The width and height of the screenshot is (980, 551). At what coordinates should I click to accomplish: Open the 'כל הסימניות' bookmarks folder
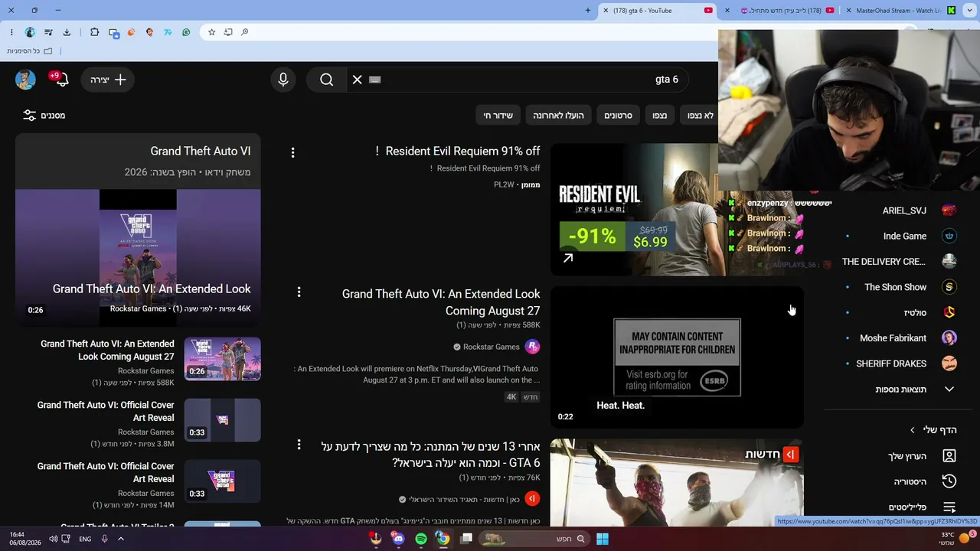pyautogui.click(x=30, y=51)
